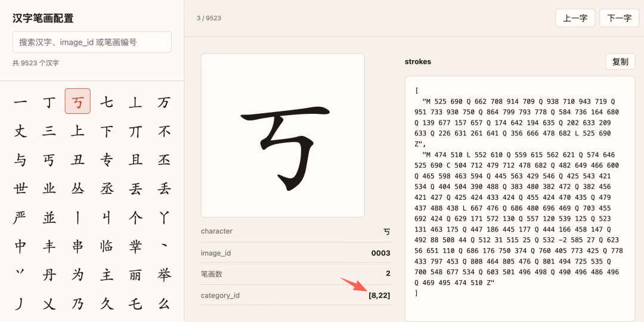Select character 乇 in the grid
Viewport: 644px width, 322px height.
135,304
